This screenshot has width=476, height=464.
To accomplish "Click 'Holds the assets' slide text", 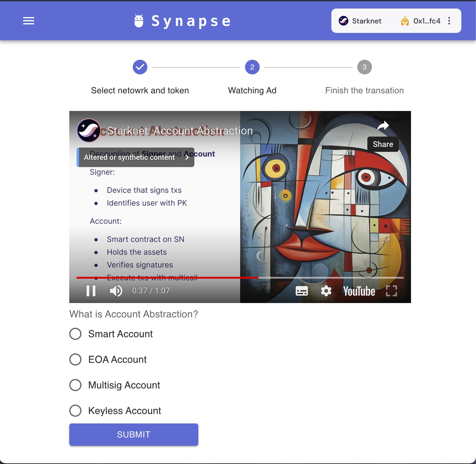I will pyautogui.click(x=137, y=252).
